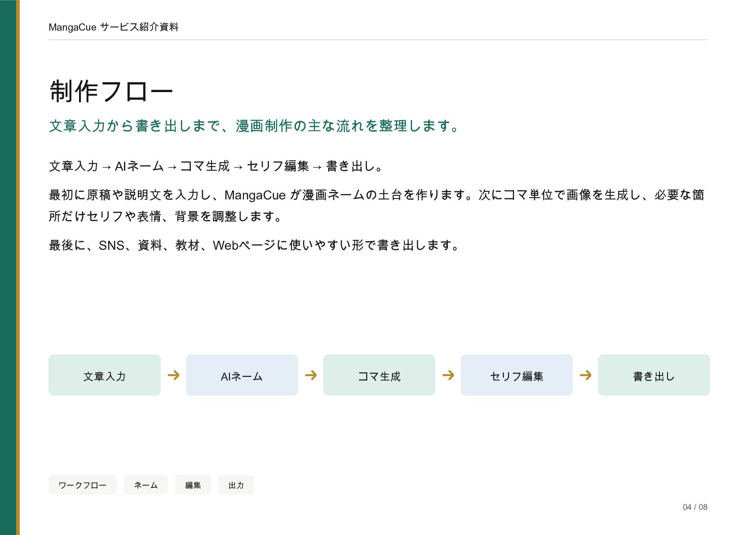This screenshot has height=535, width=756.
Task: Select the ネーム tag chip
Action: (146, 485)
